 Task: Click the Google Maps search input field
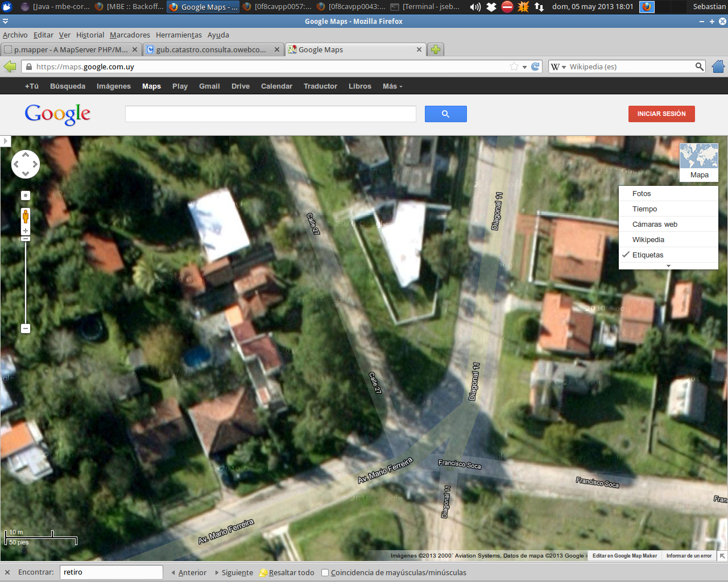pyautogui.click(x=270, y=114)
